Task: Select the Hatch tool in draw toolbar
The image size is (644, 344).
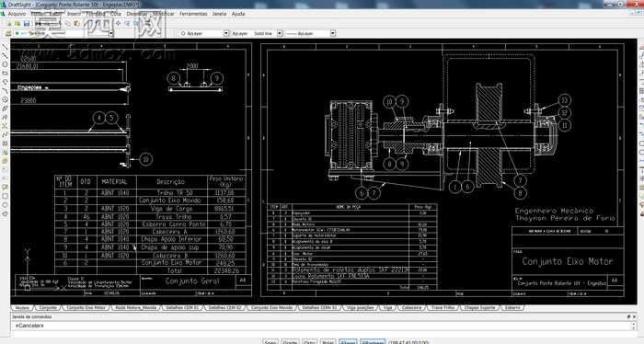Action: pos(5,143)
